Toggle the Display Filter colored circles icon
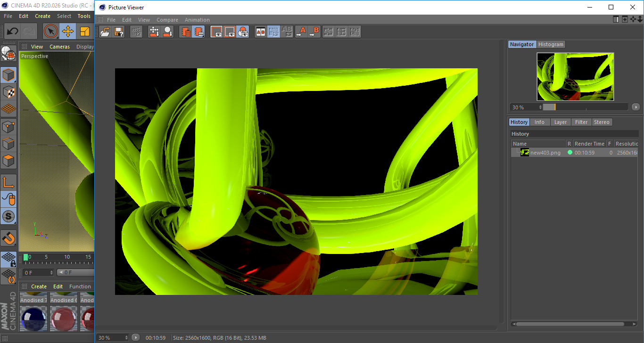 point(243,32)
